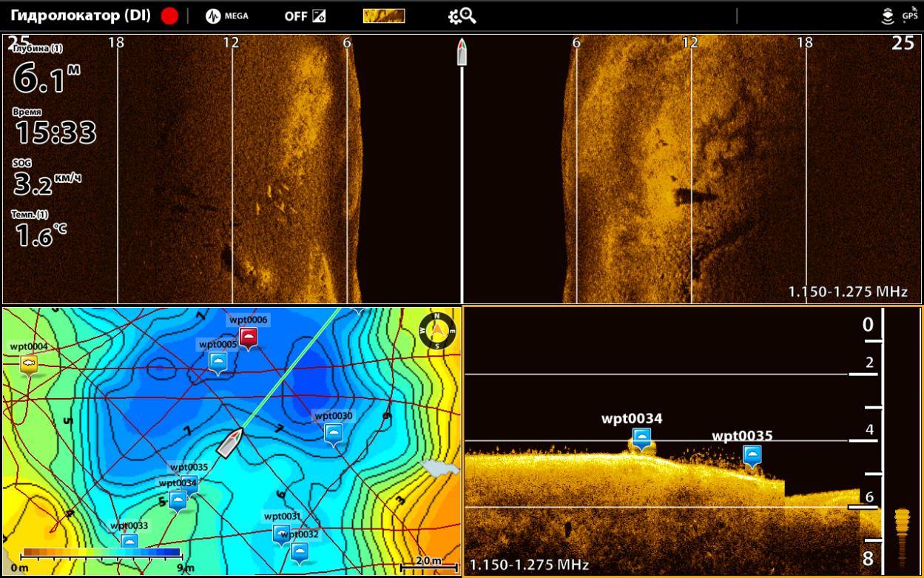Select yellow fish waypoint wpt0004

click(x=29, y=363)
